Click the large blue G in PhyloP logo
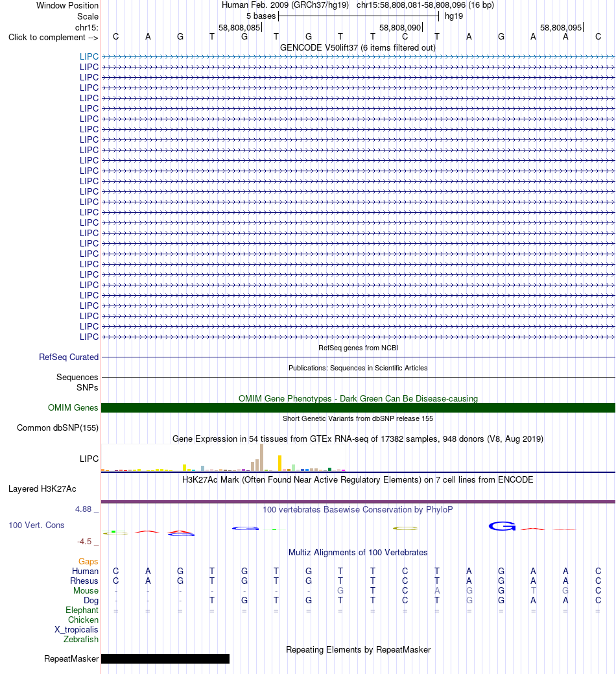Image resolution: width=616 pixels, height=674 pixels. click(502, 526)
